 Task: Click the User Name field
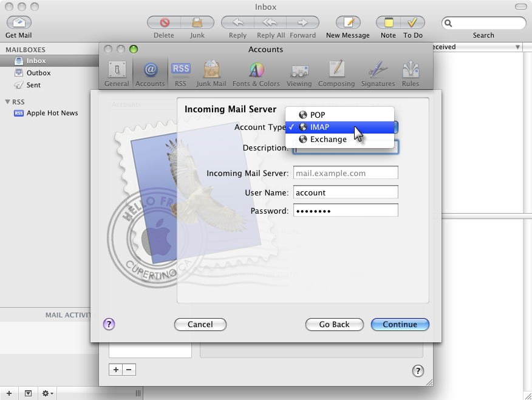click(346, 192)
